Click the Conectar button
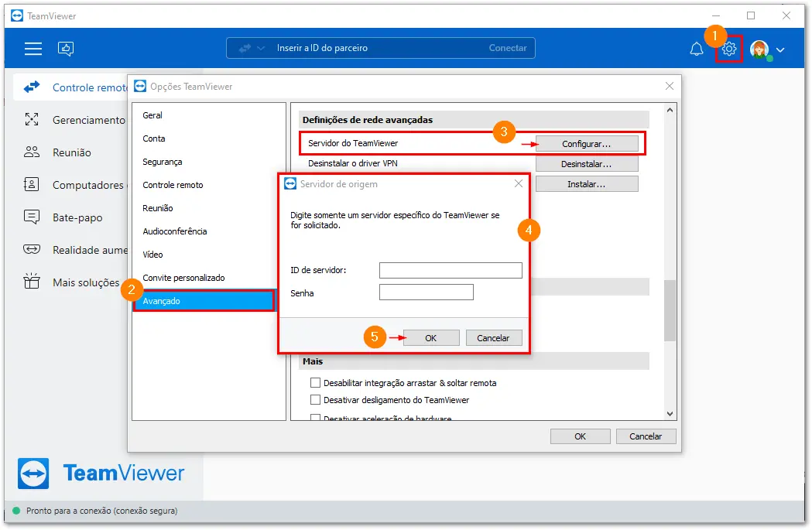This screenshot has height=530, width=812. tap(508, 48)
